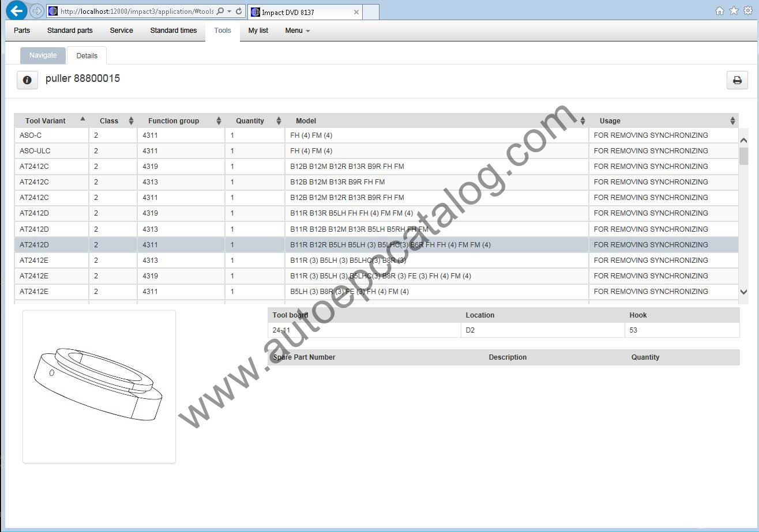Sort table by Quantity column arrows

(279, 120)
